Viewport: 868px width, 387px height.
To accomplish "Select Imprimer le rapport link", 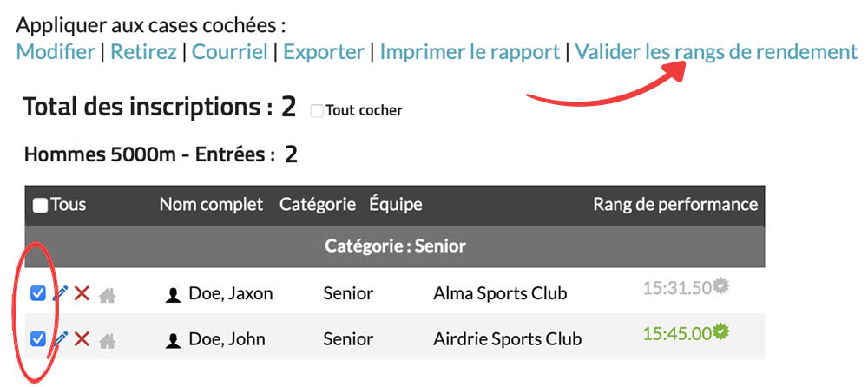I will pos(470,52).
